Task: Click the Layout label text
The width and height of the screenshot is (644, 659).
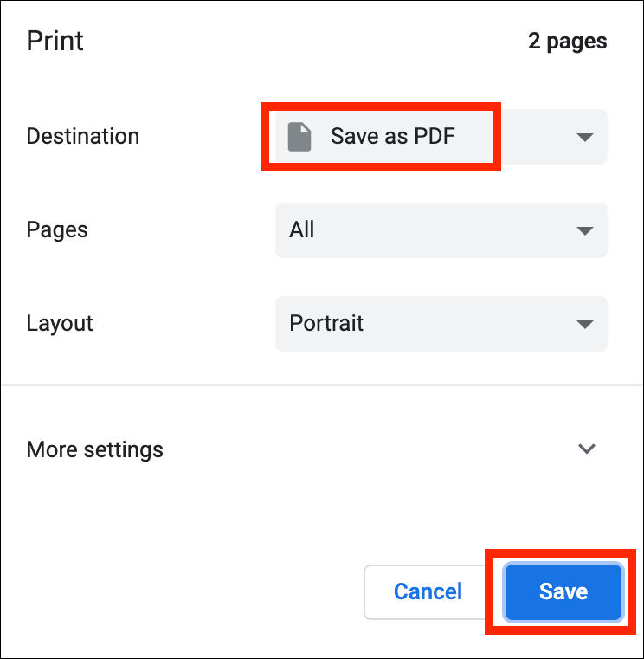Action: pos(60,323)
